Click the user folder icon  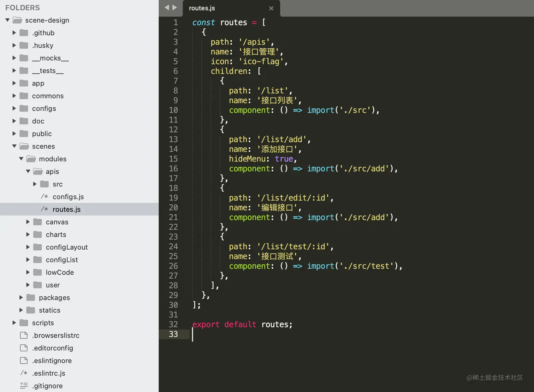[37, 285]
